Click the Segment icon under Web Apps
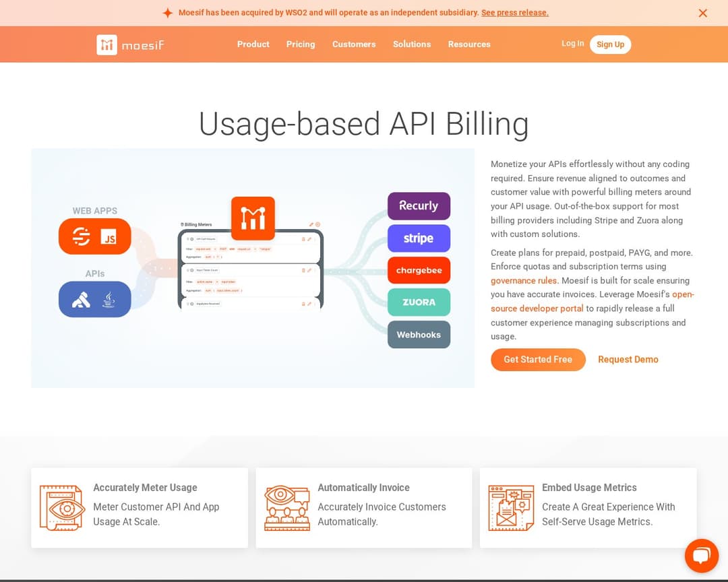This screenshot has width=728, height=582. tap(82, 236)
